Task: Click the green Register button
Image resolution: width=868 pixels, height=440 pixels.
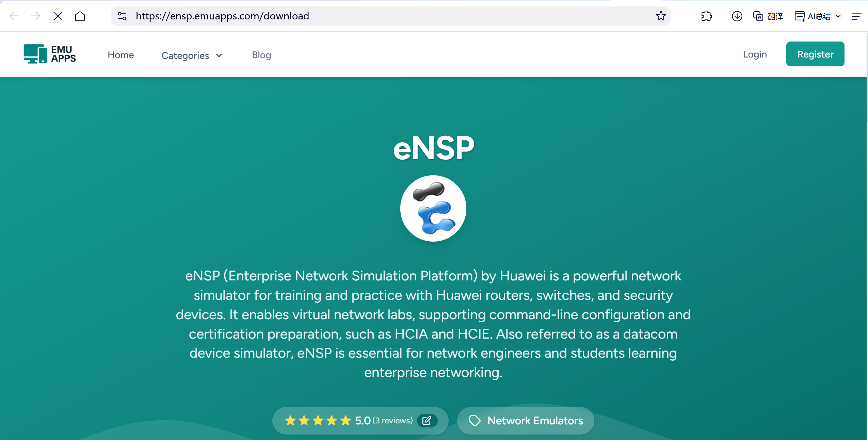Action: (815, 54)
